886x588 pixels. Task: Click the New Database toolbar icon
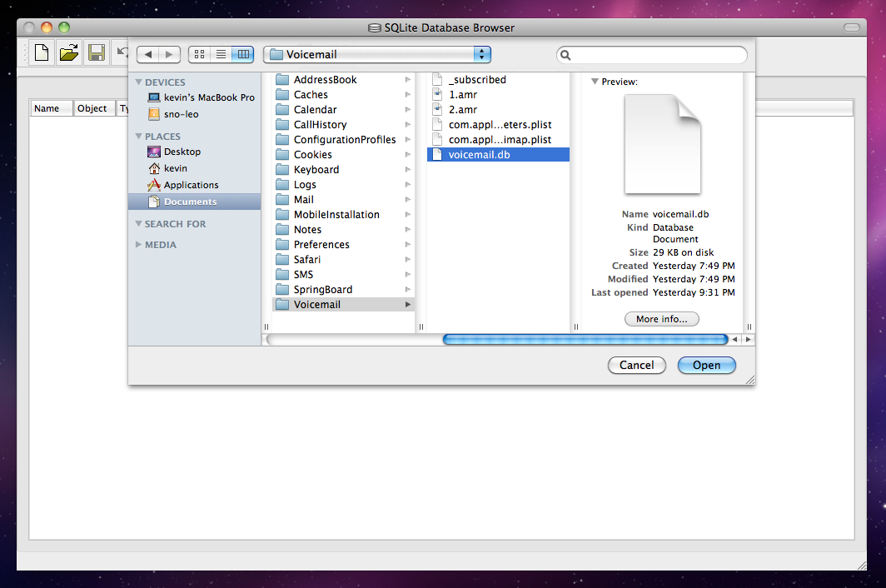tap(42, 53)
